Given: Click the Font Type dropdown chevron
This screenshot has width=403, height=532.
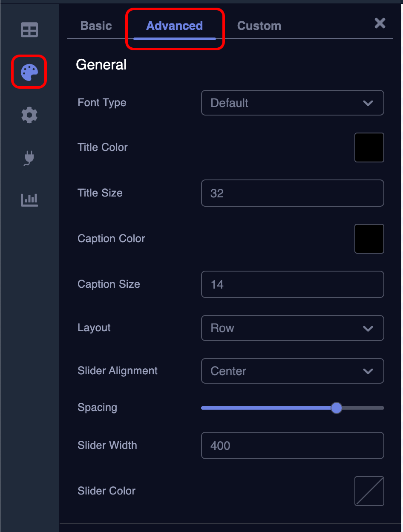Looking at the screenshot, I should point(368,103).
